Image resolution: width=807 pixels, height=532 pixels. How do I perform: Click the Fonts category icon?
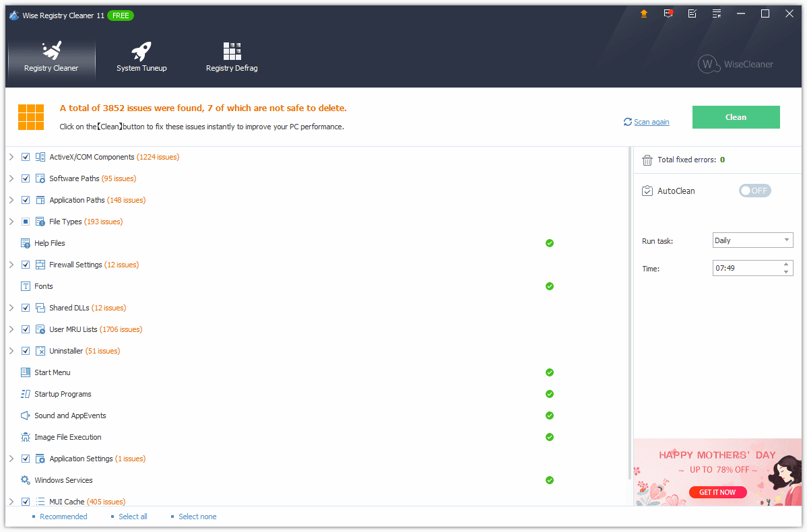pos(26,286)
